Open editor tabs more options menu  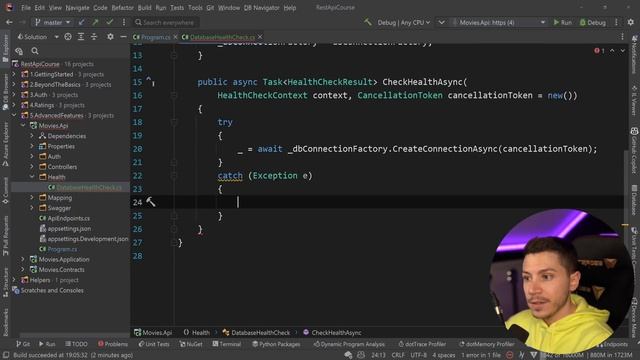pos(622,37)
